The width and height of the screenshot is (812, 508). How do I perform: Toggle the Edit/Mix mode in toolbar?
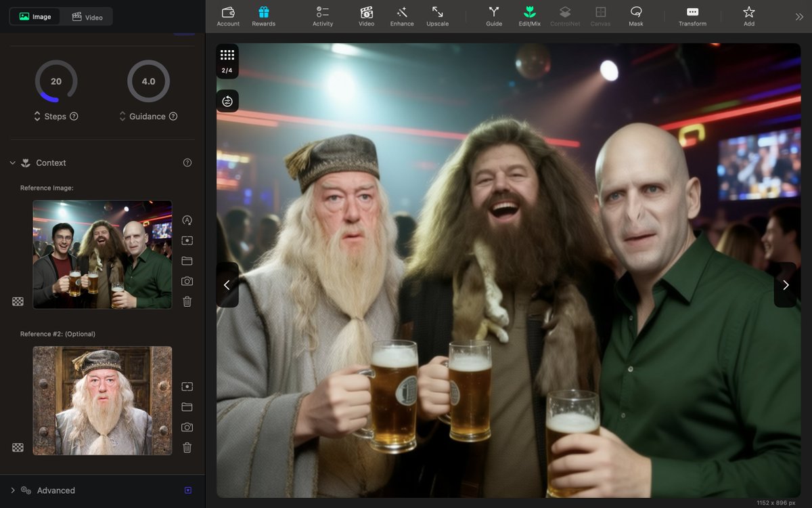point(529,16)
